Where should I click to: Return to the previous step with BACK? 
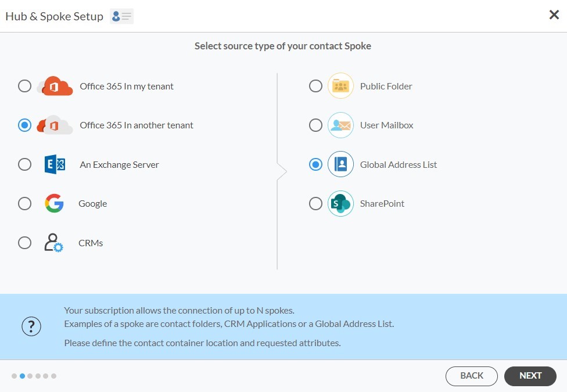tap(472, 376)
